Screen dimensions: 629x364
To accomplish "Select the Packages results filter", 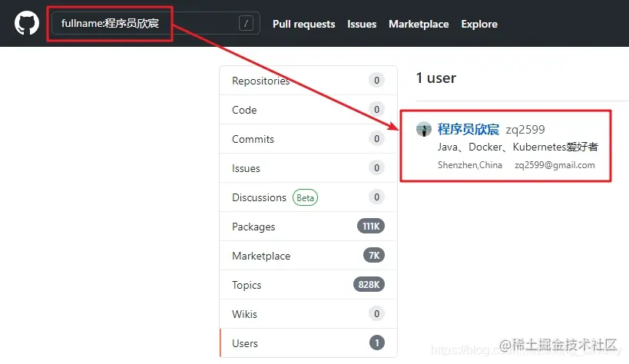I will click(x=308, y=227).
